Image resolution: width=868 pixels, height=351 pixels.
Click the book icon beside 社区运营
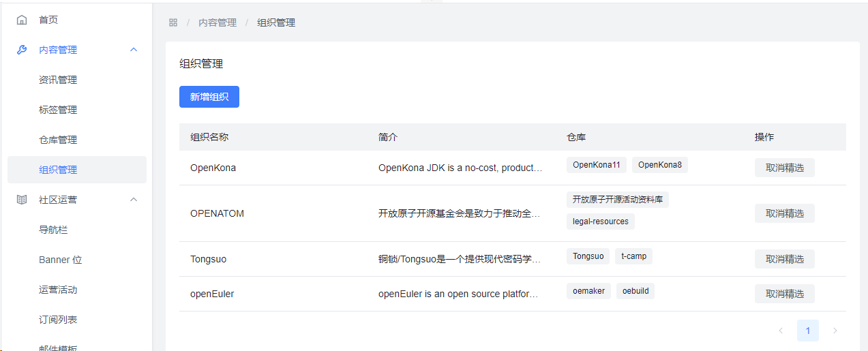(x=22, y=200)
